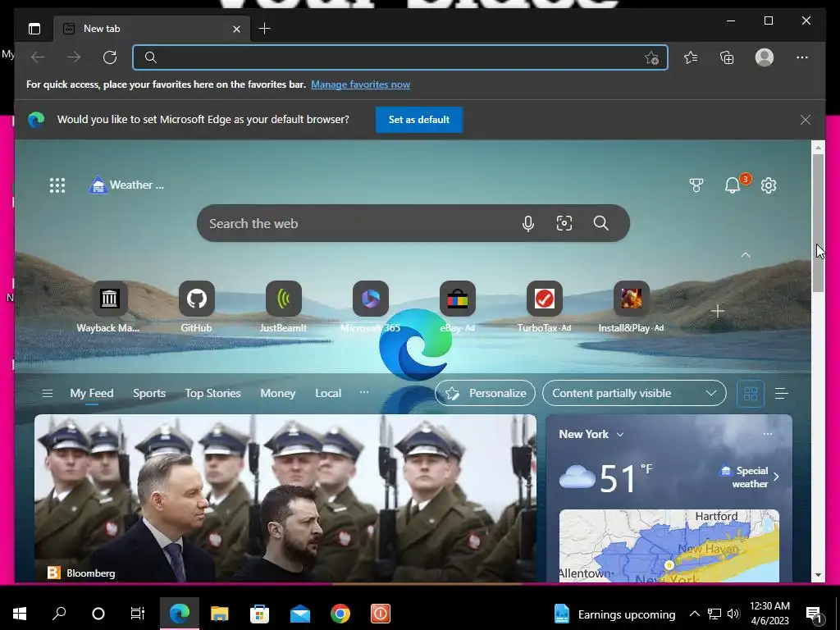Viewport: 840px width, 630px height.
Task: Open the notifications bell
Action: click(733, 185)
